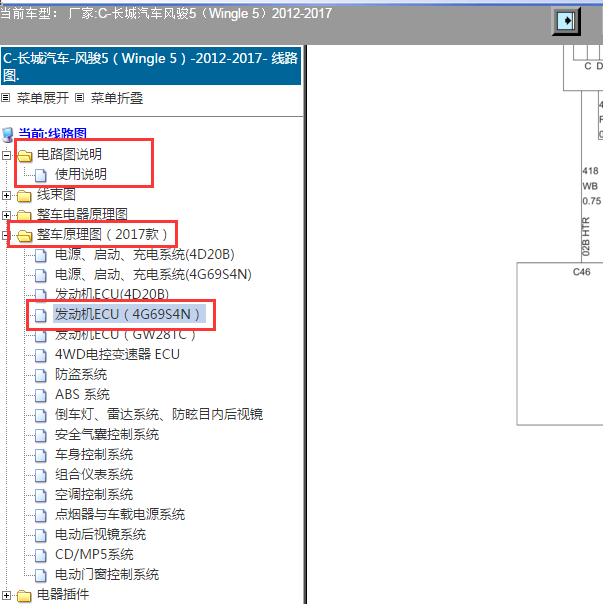603x604 pixels.
Task: Click page icon beside 发动机ECU（4G69S4N）
Action: click(41, 315)
